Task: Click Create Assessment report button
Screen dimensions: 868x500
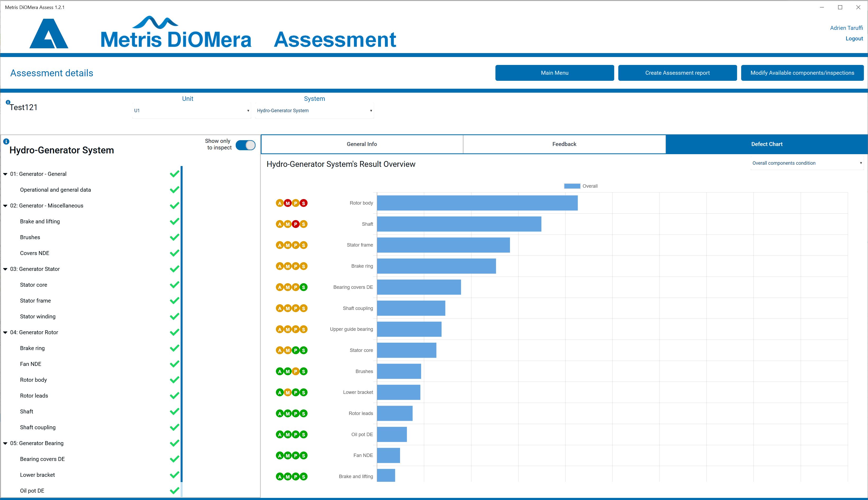Action: point(677,73)
